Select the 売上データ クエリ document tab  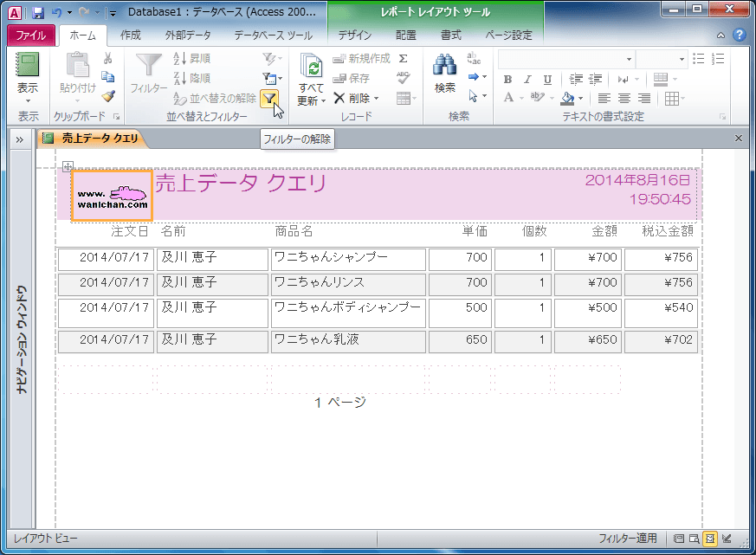[x=92, y=139]
